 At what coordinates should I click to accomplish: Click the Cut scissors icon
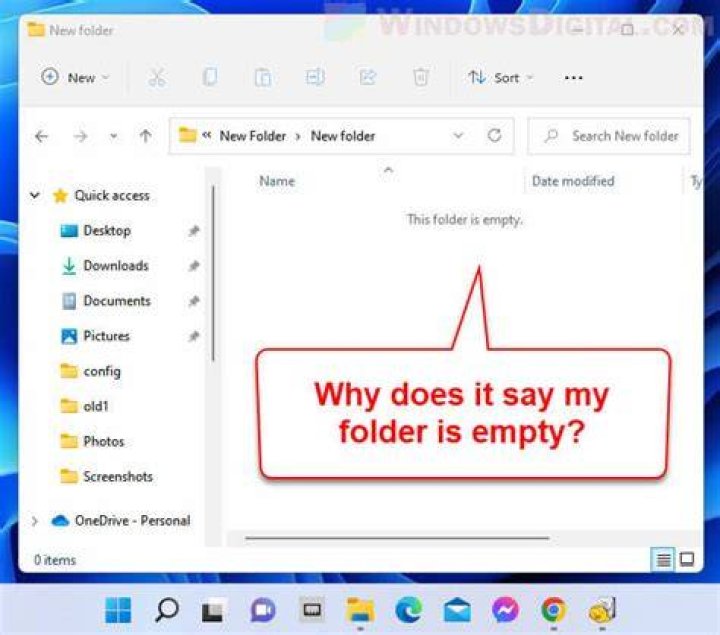pyautogui.click(x=157, y=78)
